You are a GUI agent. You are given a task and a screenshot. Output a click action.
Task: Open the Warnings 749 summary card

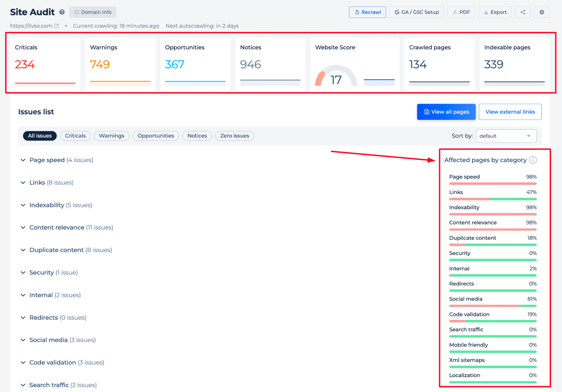click(120, 64)
